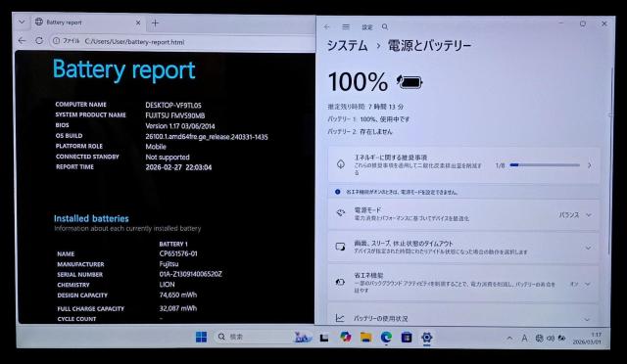Select the Battery report browser tab
This screenshot has height=364, width=627.
coord(87,23)
